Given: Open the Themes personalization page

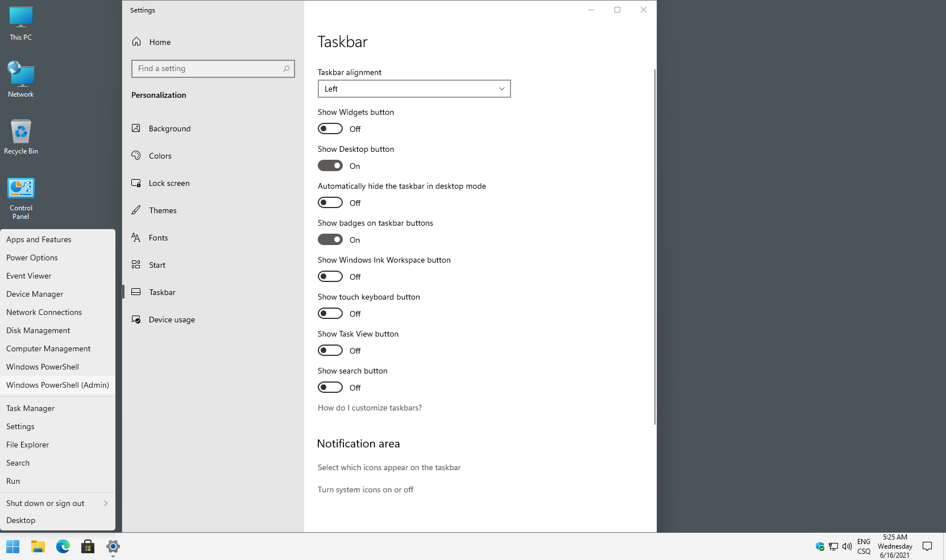Looking at the screenshot, I should click(x=163, y=210).
